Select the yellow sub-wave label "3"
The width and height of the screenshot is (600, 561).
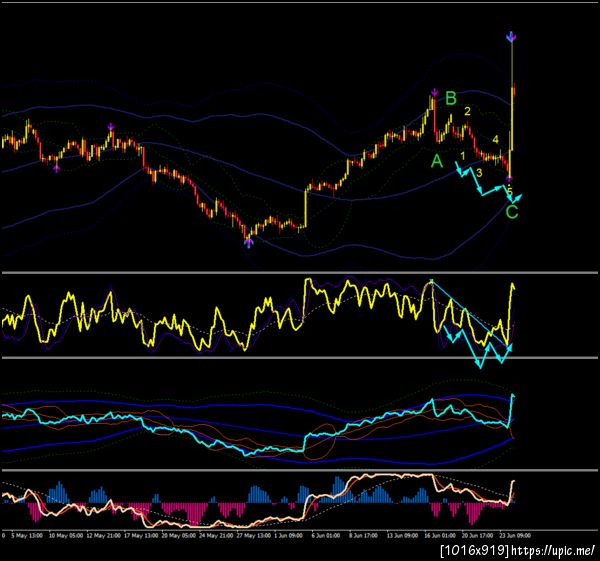pos(479,173)
